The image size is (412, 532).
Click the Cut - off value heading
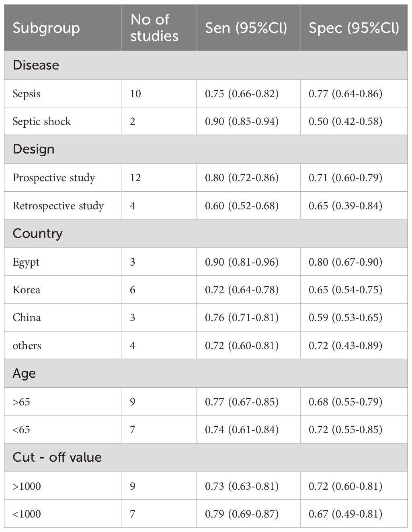57,457
